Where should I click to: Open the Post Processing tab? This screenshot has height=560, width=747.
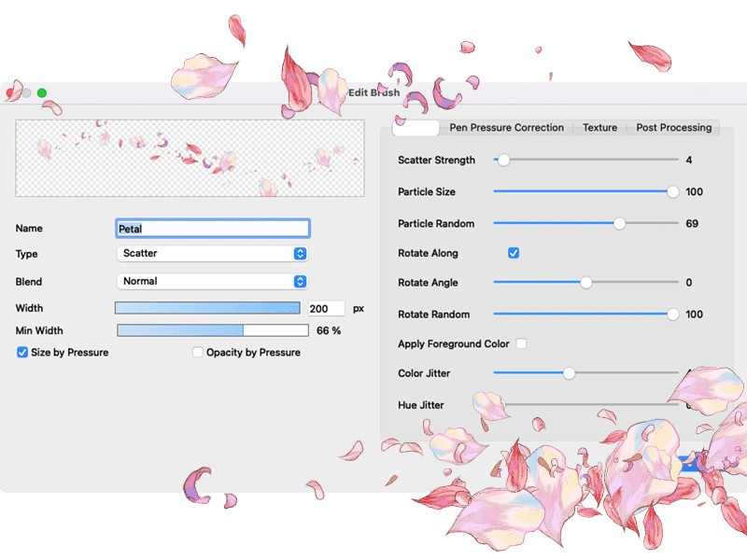[673, 128]
